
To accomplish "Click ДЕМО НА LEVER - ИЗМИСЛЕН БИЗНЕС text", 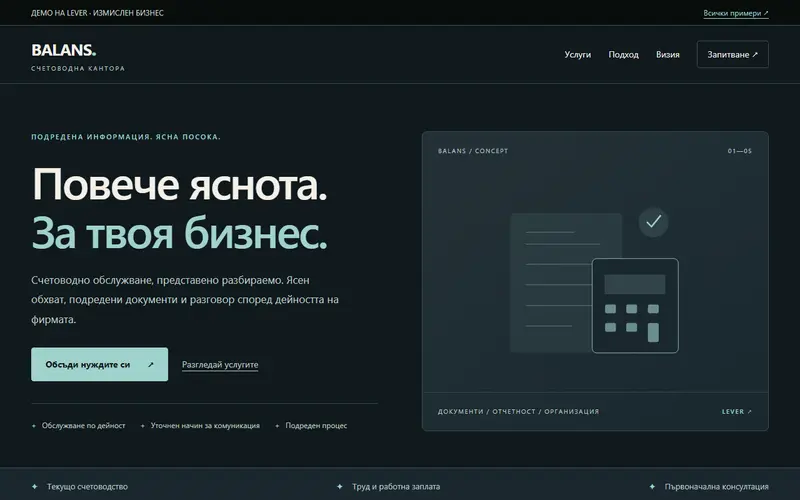I will coord(97,13).
